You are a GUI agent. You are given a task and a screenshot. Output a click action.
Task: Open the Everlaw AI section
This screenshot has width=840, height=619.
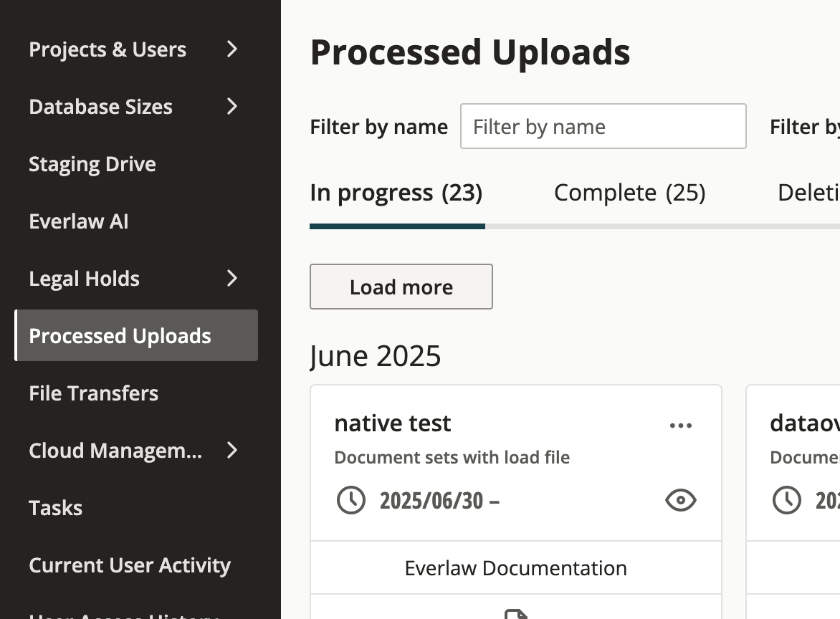pos(79,221)
